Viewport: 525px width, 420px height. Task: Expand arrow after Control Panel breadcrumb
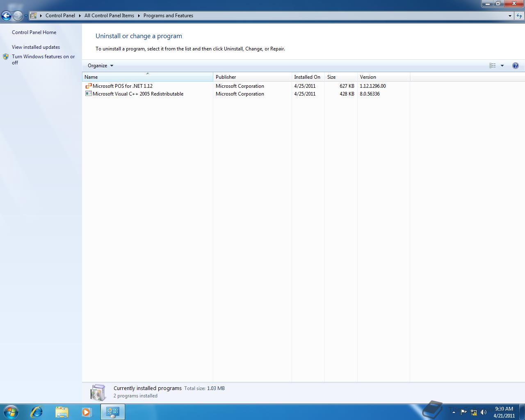[x=80, y=16]
